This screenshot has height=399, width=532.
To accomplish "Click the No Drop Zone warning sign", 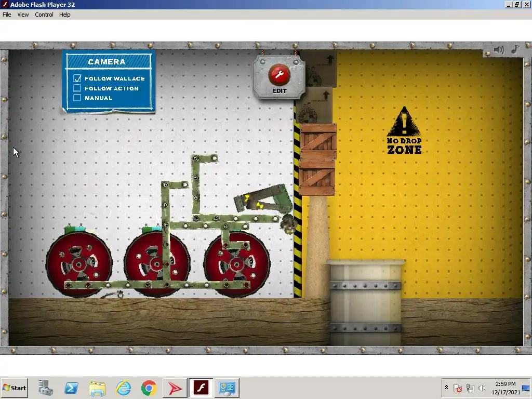I will click(404, 130).
